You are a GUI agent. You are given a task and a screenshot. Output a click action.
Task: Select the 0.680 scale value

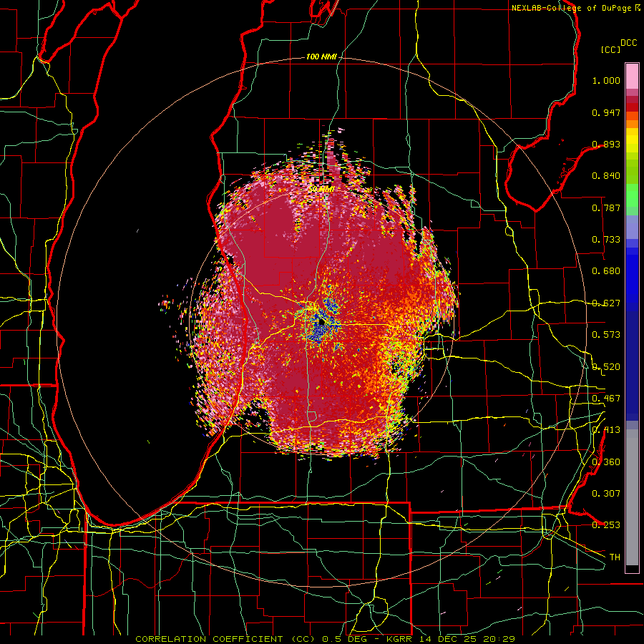click(x=606, y=271)
